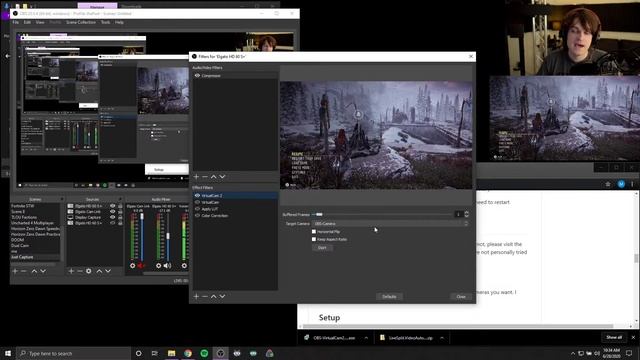This screenshot has height=360, width=640.
Task: Open OBS-VirtualCam2 exe download item
Action: 333,338
